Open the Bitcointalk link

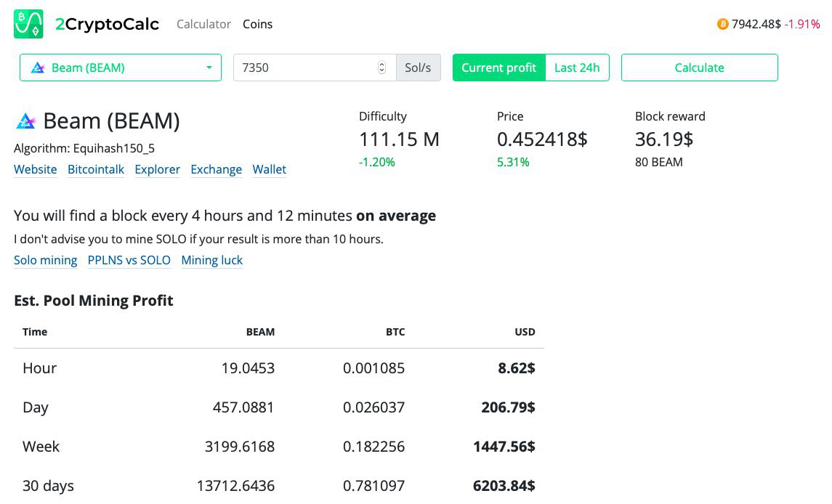[96, 169]
